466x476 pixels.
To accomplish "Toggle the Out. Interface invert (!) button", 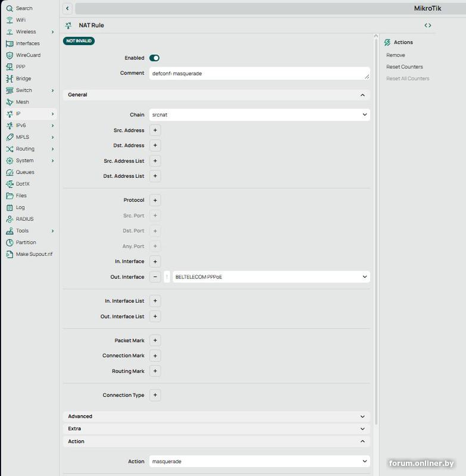I will click(x=167, y=277).
